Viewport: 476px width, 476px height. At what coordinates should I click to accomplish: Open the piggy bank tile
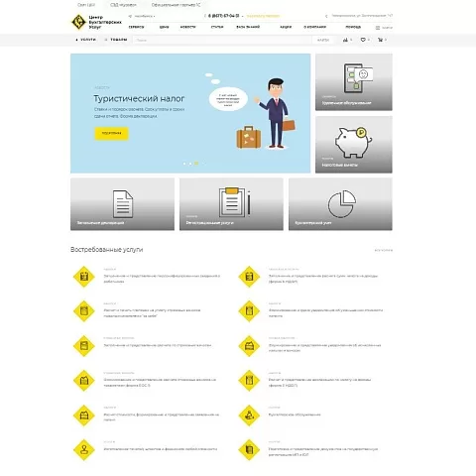point(354,145)
